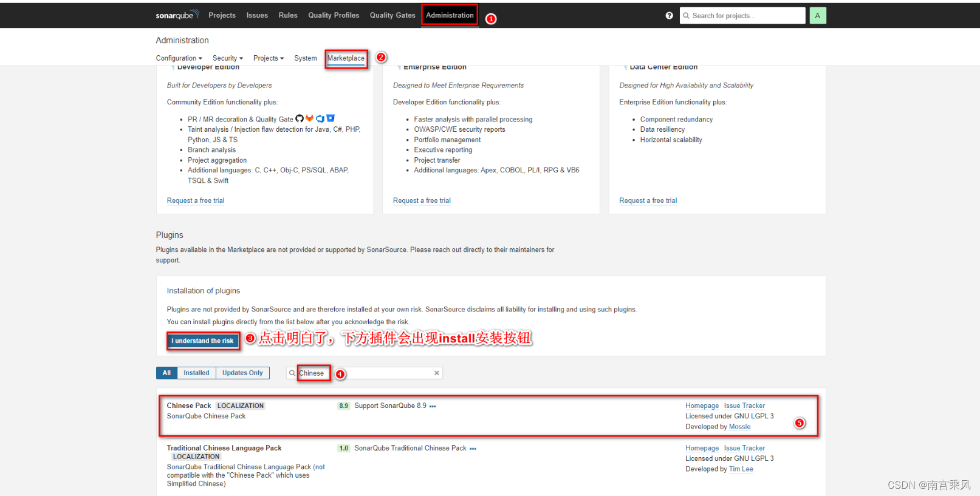Request a free trial for Developer Edition
The width and height of the screenshot is (980, 496).
coord(196,201)
